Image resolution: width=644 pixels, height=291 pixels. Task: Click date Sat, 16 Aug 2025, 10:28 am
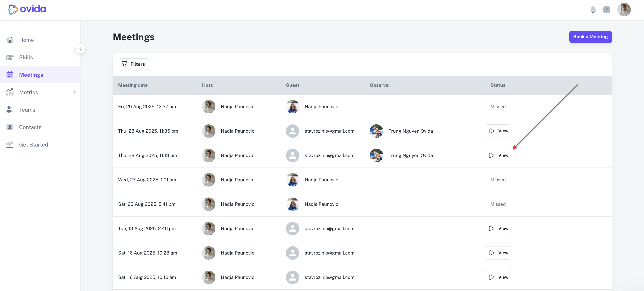tap(147, 253)
